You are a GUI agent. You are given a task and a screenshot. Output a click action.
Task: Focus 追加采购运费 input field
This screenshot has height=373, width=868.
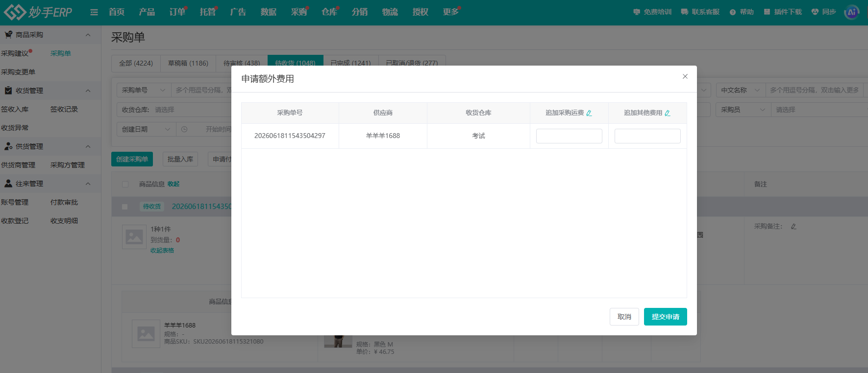pyautogui.click(x=569, y=136)
